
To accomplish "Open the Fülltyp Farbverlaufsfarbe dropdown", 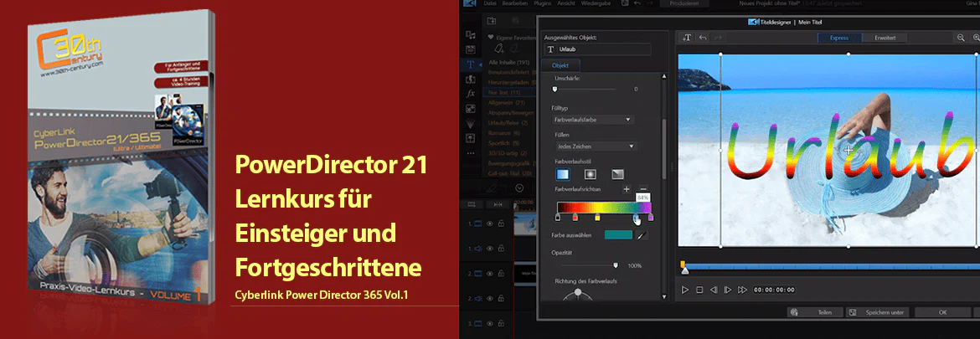I will (593, 119).
